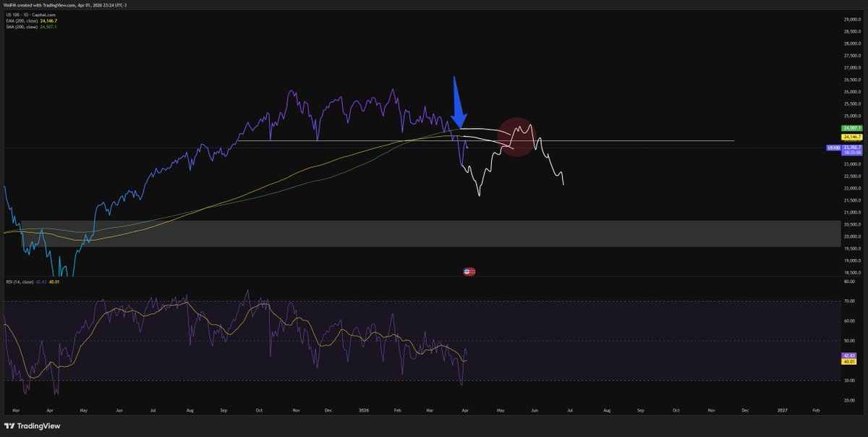Click the Dec label just before 2026 on the time axis
868x437 pixels.
[x=327, y=410]
